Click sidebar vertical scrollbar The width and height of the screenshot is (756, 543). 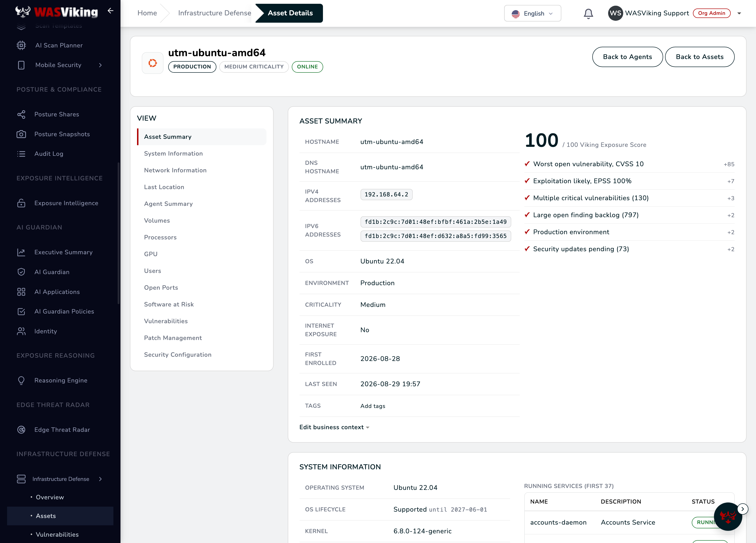[x=118, y=233]
